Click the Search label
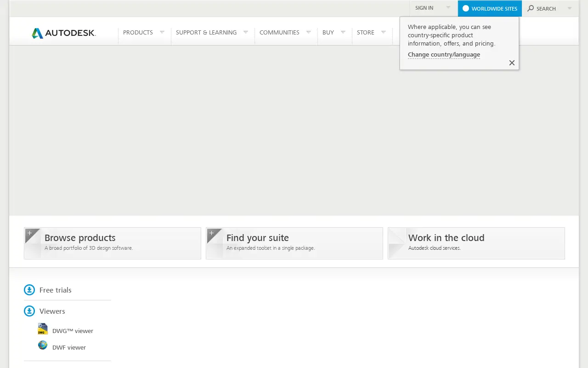588x368 pixels. point(546,9)
